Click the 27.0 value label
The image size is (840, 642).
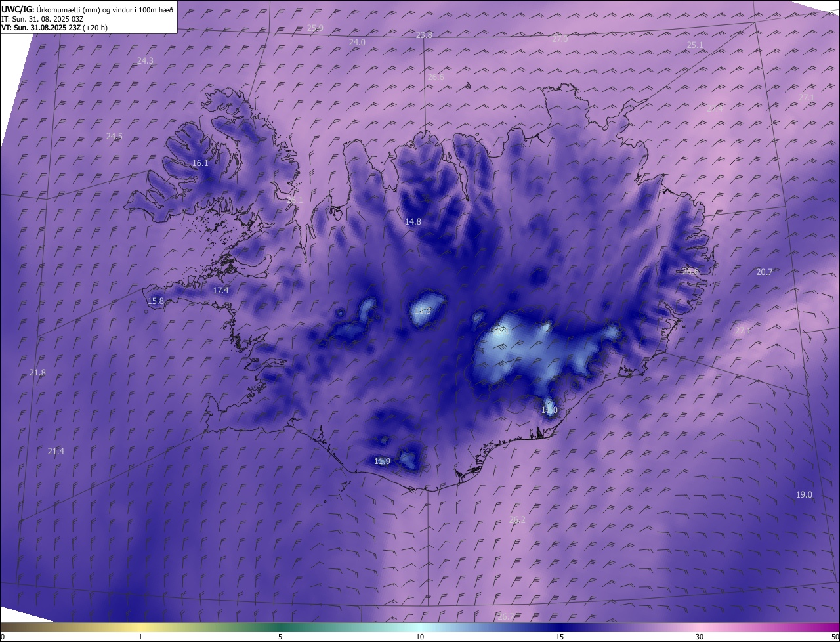pyautogui.click(x=560, y=39)
